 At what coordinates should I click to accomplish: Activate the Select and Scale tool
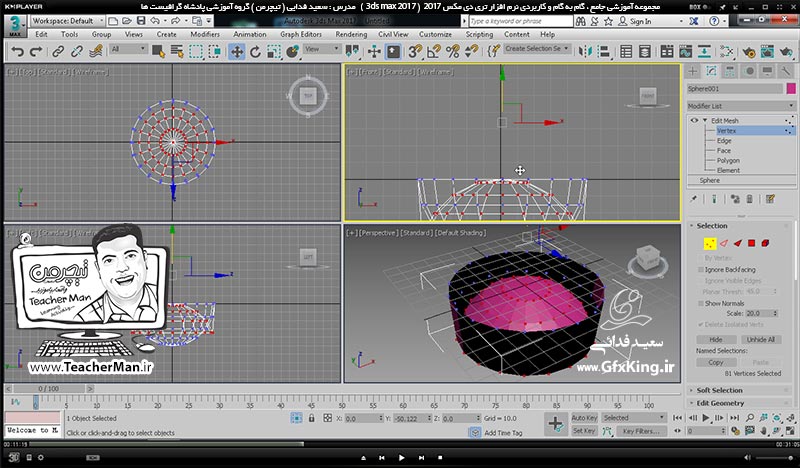pyautogui.click(x=274, y=52)
